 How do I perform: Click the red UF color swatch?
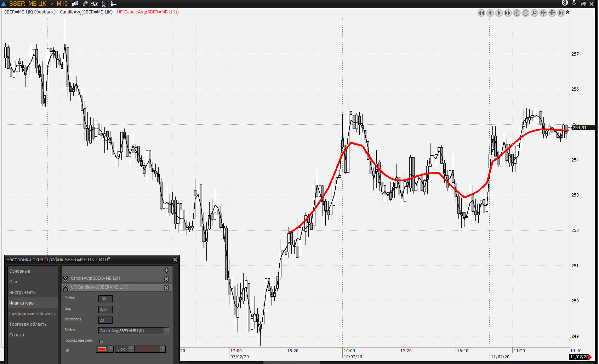102,349
